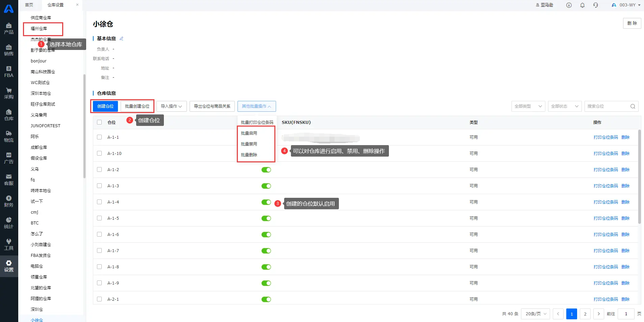Open the 全部类型 filter dropdown
Viewport: 644px width, 322px height.
click(528, 106)
